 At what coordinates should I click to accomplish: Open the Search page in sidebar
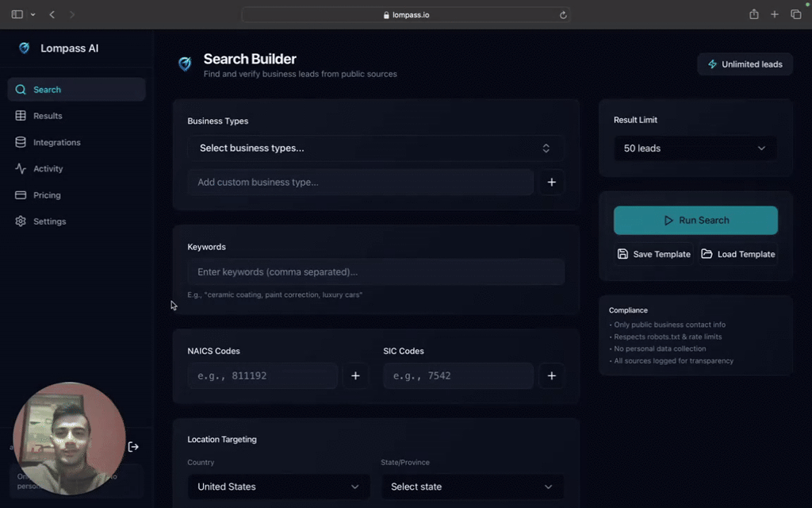point(76,90)
